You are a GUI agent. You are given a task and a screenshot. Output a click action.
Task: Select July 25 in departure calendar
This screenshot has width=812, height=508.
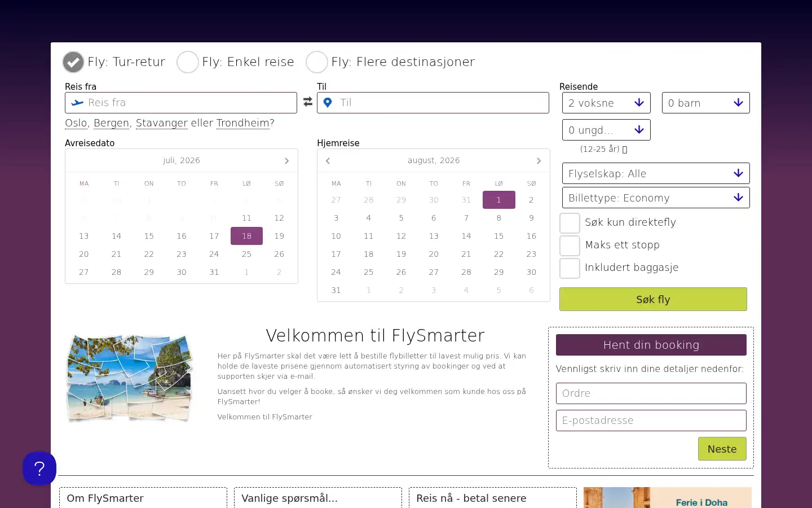[x=246, y=254]
